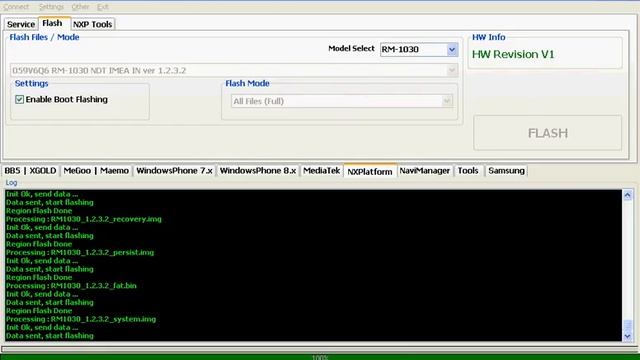
Task: Click the Flash Mode group label
Action: pos(247,83)
